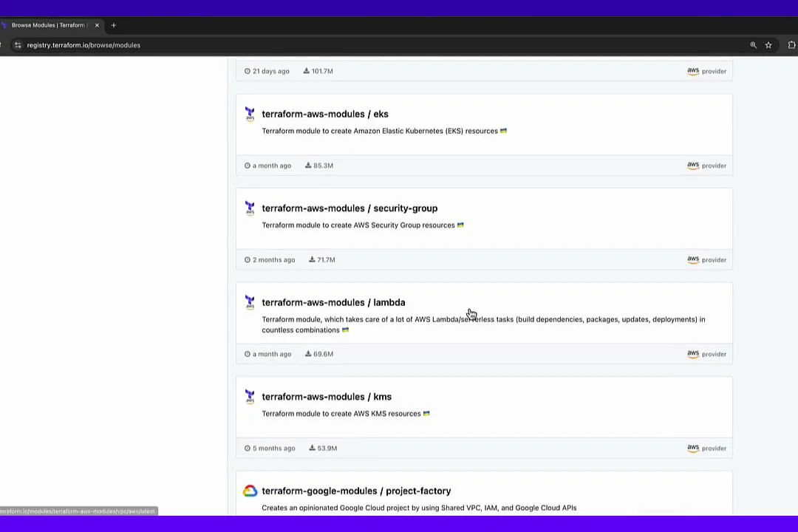Viewport: 798px width, 532px height.
Task: Click the EKS description text
Action: tap(380, 131)
